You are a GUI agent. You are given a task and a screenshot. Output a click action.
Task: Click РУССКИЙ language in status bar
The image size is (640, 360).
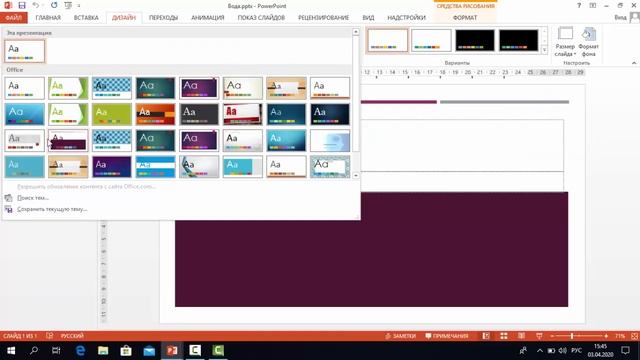[x=72, y=336]
